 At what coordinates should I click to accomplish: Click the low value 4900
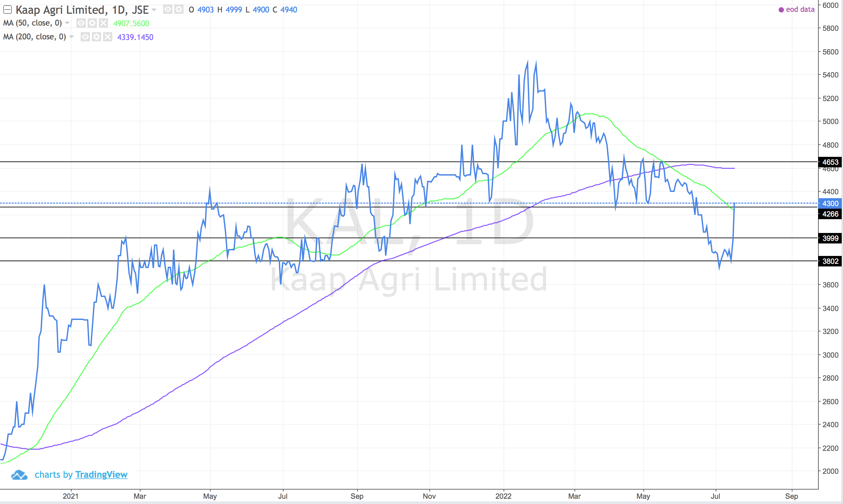click(261, 10)
